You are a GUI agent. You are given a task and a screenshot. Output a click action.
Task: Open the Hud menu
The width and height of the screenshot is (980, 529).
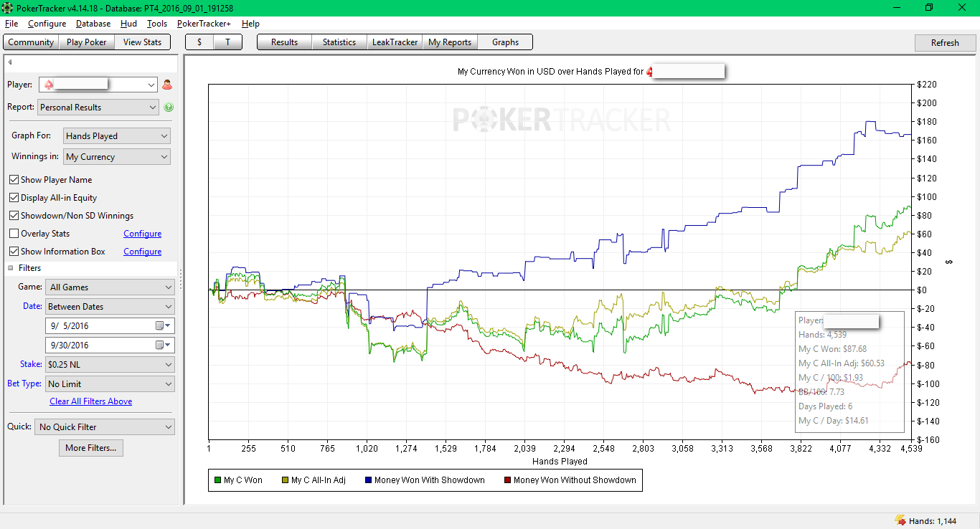(129, 24)
